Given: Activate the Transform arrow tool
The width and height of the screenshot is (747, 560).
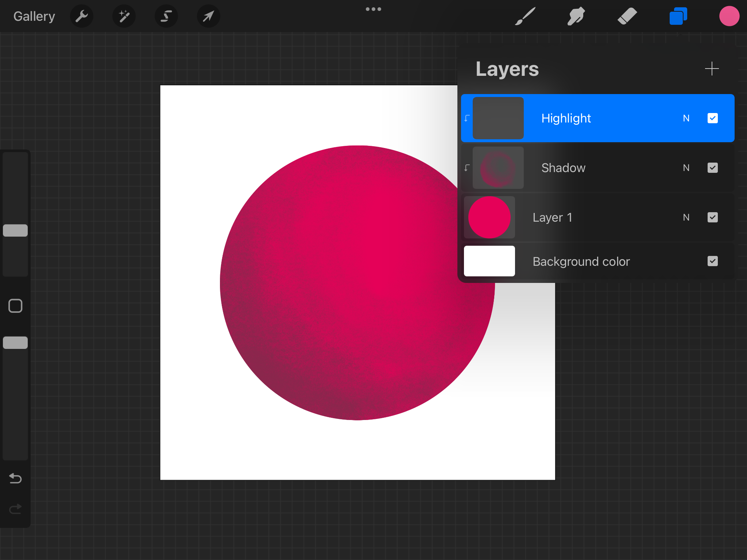Looking at the screenshot, I should click(208, 16).
